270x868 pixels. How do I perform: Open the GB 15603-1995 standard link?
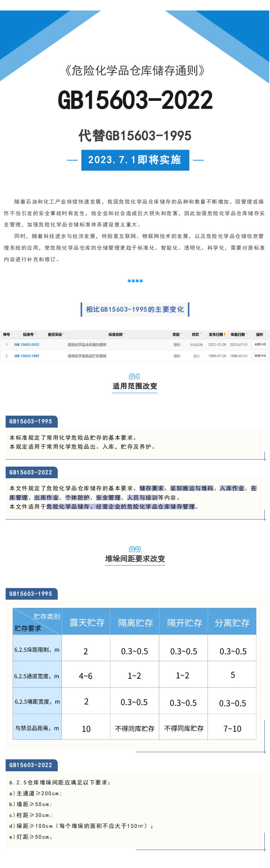[x=27, y=356]
